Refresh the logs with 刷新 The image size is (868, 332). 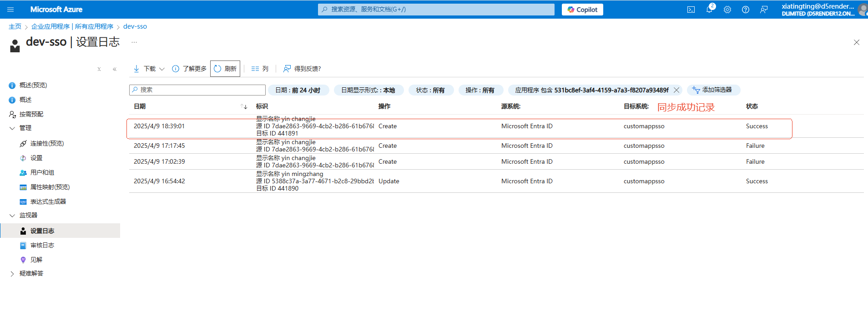point(225,69)
